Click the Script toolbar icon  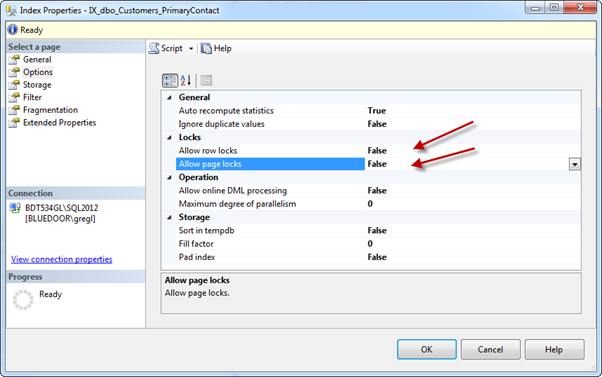pos(154,48)
